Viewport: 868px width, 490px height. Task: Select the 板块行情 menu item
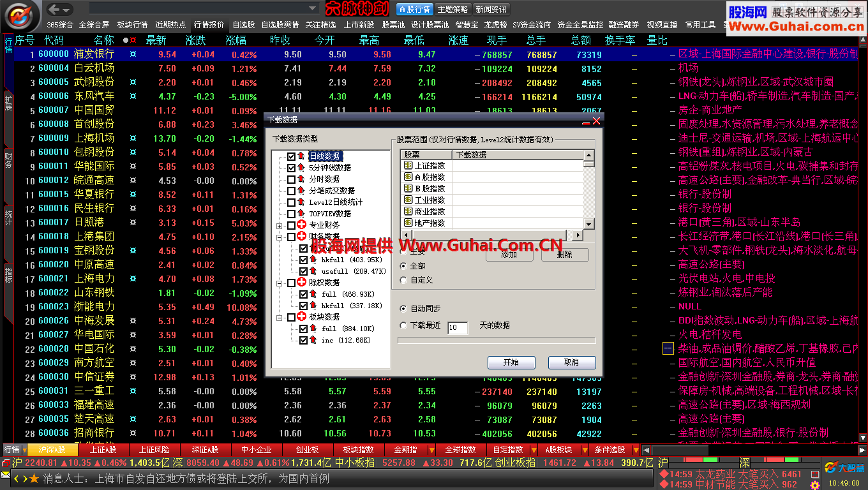[x=132, y=25]
